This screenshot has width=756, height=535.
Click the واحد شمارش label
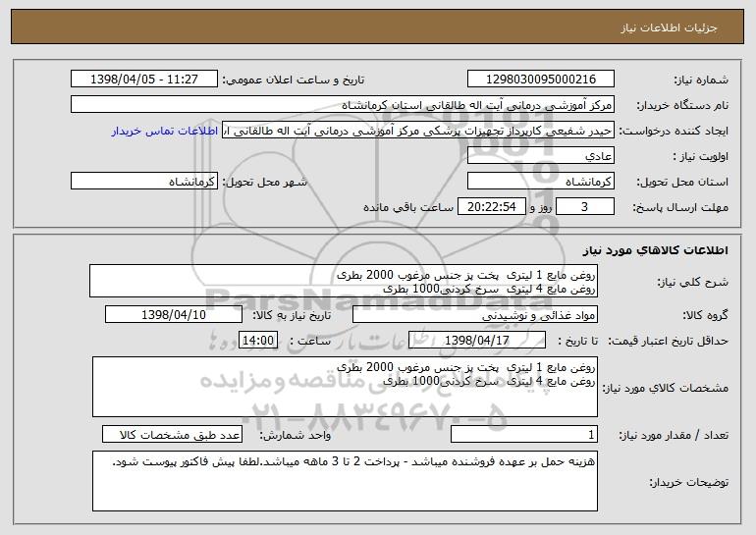coord(296,435)
